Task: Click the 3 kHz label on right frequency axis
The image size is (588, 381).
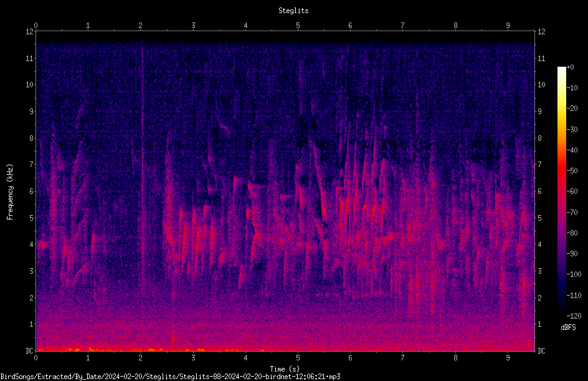Action: pyautogui.click(x=540, y=271)
